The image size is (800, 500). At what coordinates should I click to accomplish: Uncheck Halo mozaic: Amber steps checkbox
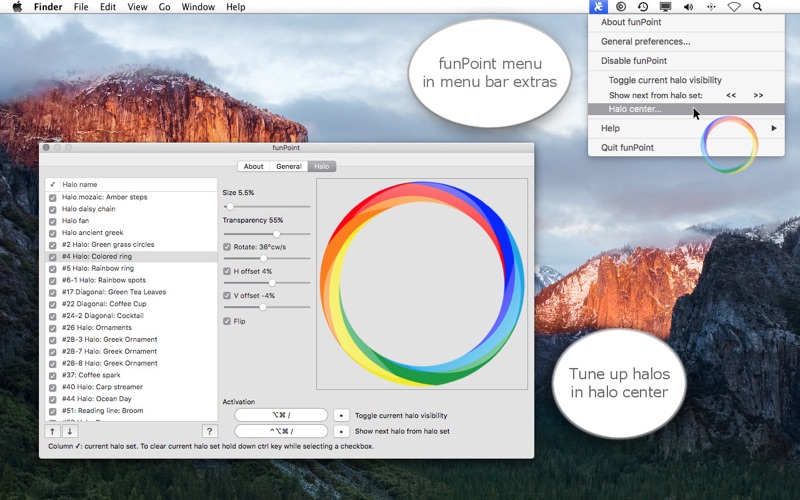pyautogui.click(x=53, y=197)
